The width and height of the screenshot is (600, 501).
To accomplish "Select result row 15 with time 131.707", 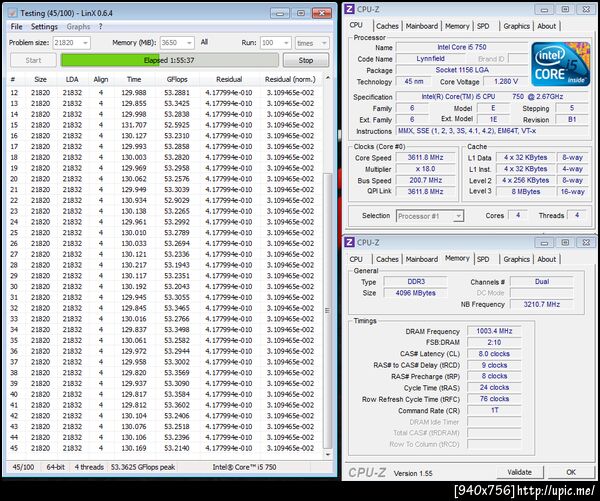I will pyautogui.click(x=165, y=125).
